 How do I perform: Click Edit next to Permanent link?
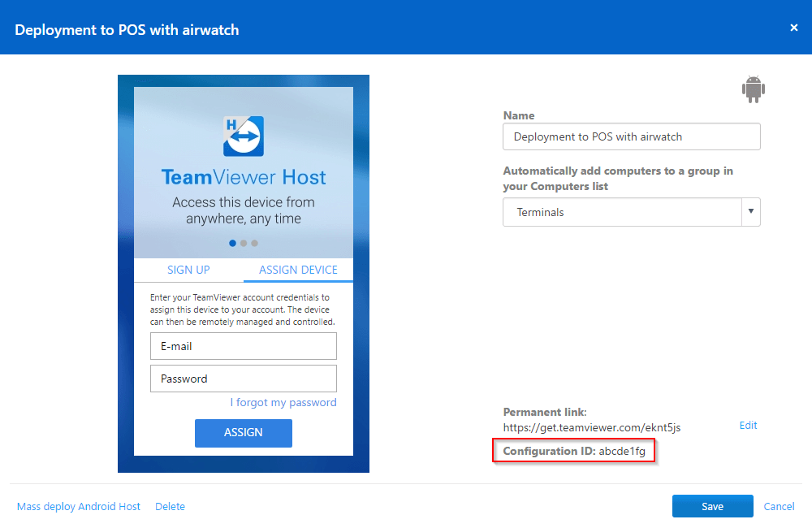point(748,425)
